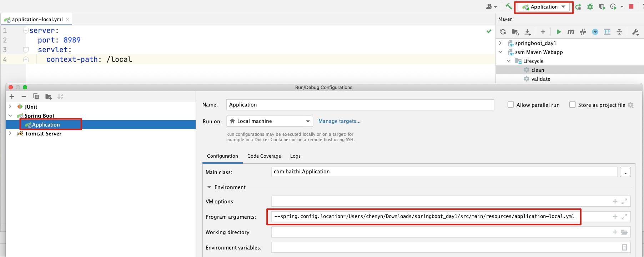The image size is (644, 257).
Task: Click the Manage targets link
Action: (x=339, y=121)
